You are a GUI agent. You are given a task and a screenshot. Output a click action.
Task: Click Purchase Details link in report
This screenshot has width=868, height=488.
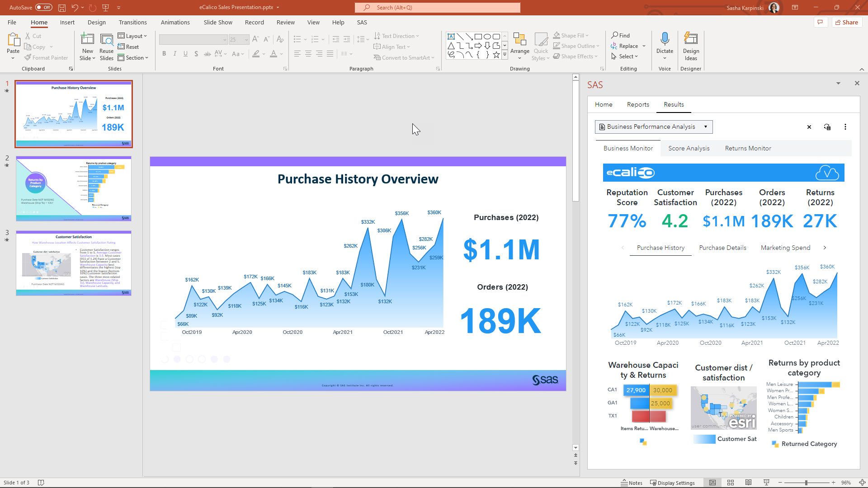coord(722,248)
